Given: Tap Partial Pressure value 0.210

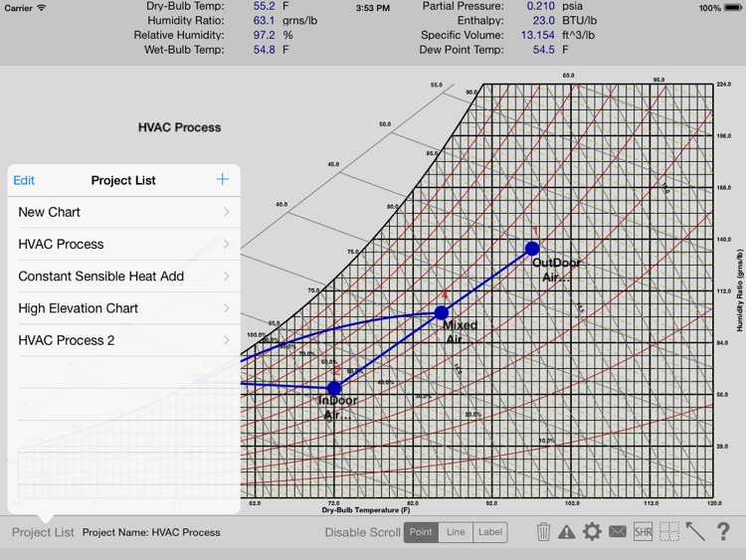Looking at the screenshot, I should (x=540, y=6).
